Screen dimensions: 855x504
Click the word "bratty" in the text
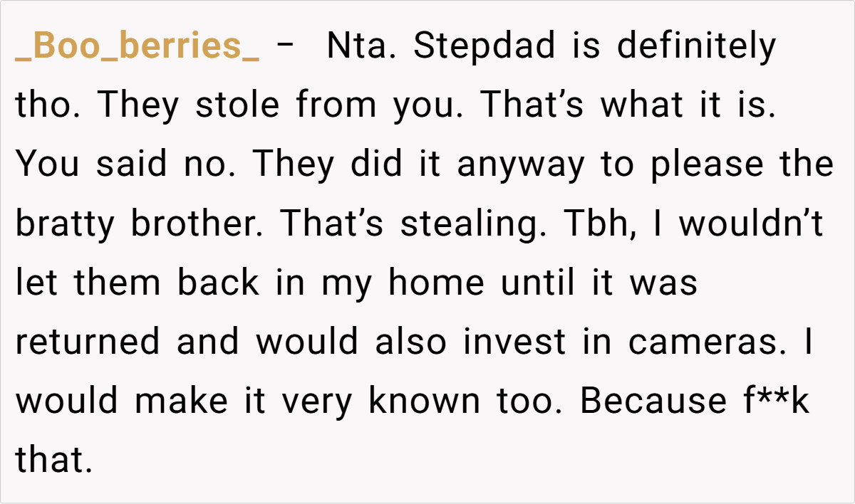click(x=65, y=224)
